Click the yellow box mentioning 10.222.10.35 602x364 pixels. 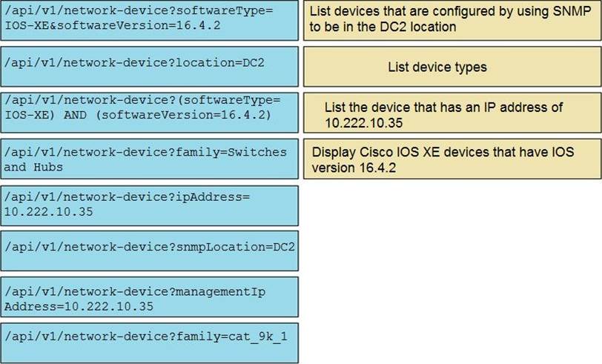click(452, 113)
